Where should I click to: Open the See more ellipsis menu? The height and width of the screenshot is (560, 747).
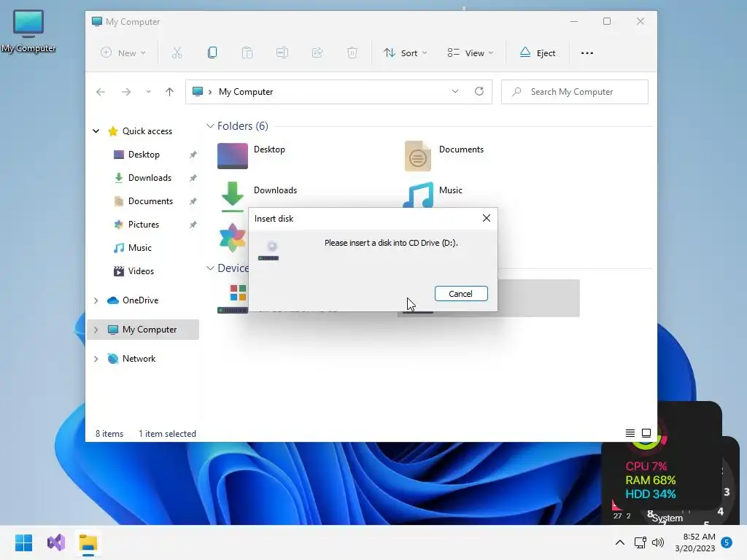pos(587,52)
